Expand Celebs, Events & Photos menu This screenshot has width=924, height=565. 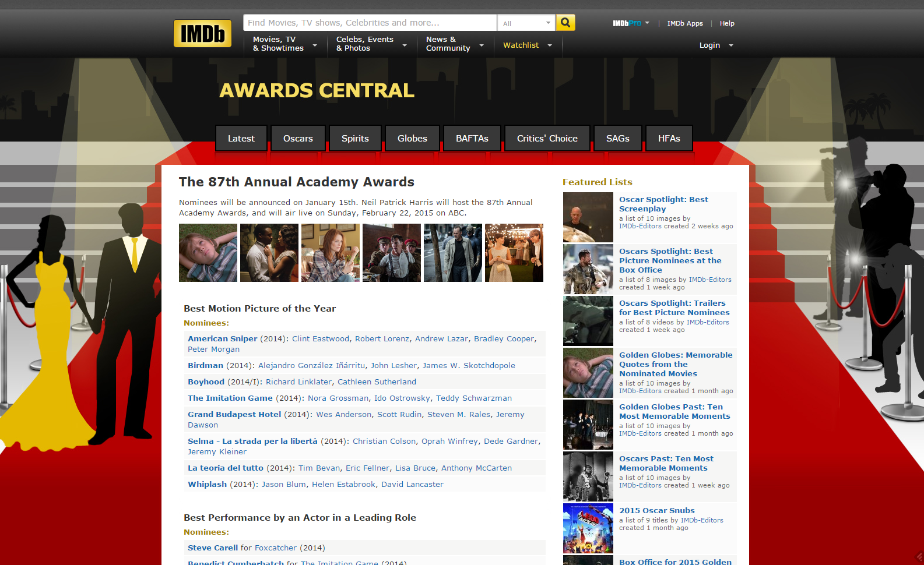(x=371, y=44)
